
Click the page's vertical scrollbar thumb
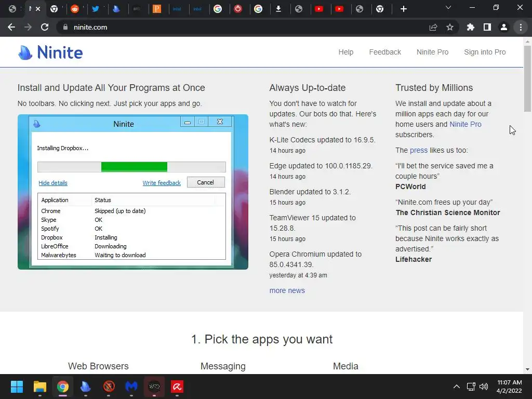tap(527, 78)
